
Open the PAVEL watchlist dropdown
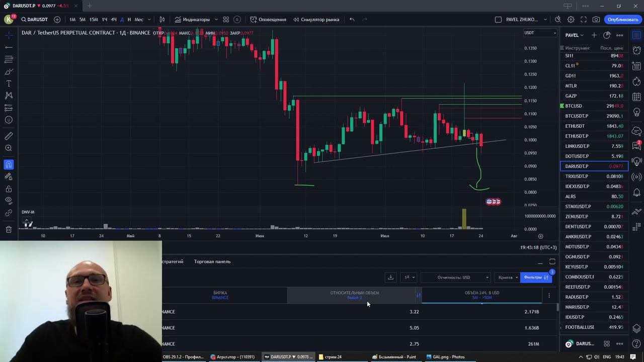(574, 35)
